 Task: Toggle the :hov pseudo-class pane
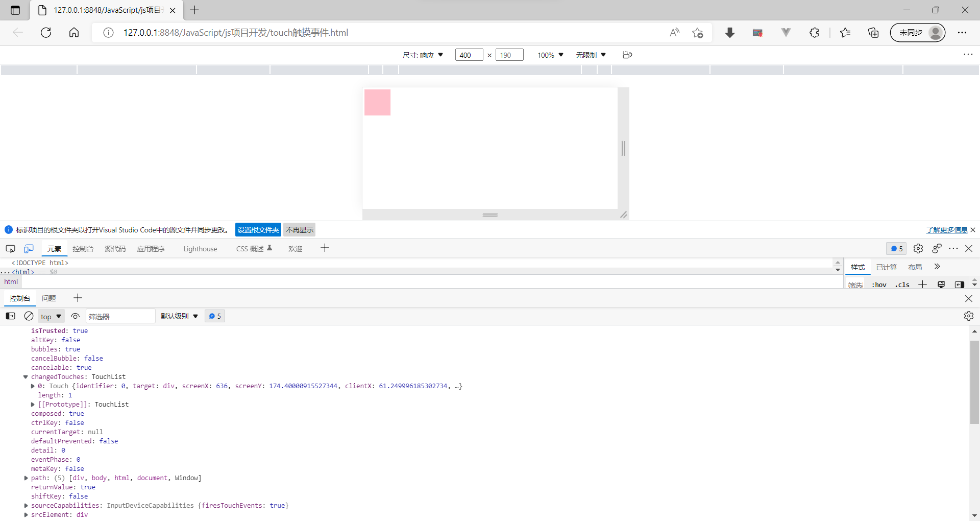click(879, 285)
